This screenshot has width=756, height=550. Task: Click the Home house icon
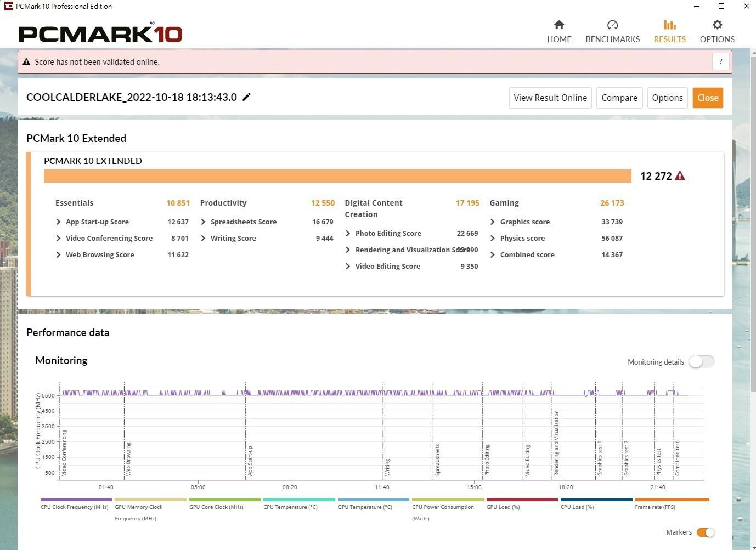(559, 25)
